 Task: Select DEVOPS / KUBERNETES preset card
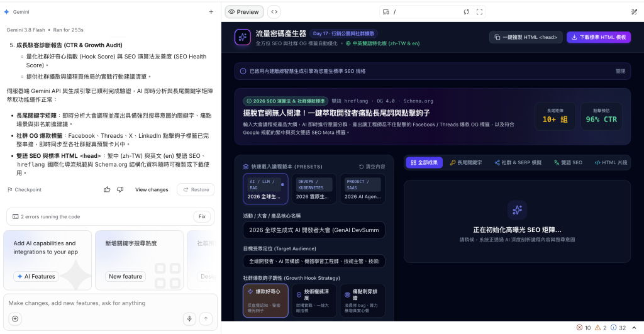(314, 189)
